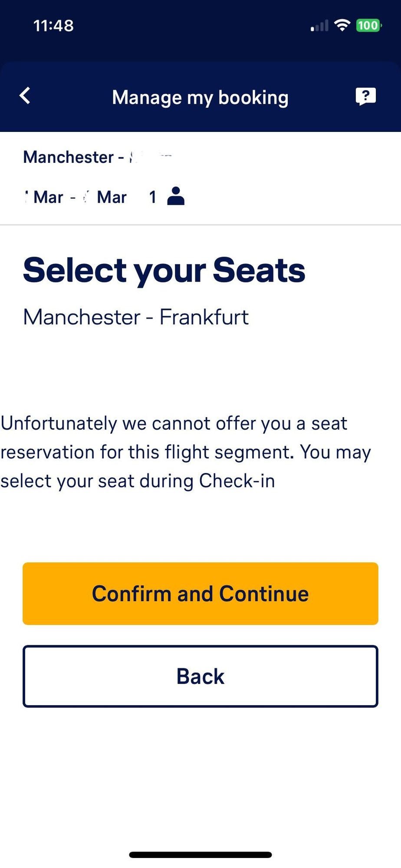Tap the cellular signal bars

[x=319, y=26]
